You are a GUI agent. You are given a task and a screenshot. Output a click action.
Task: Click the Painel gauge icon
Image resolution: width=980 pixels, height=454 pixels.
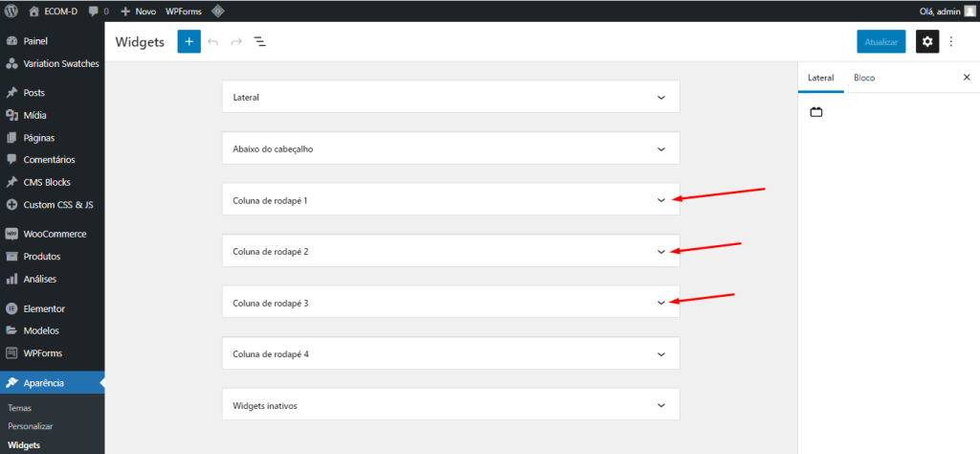tap(11, 41)
